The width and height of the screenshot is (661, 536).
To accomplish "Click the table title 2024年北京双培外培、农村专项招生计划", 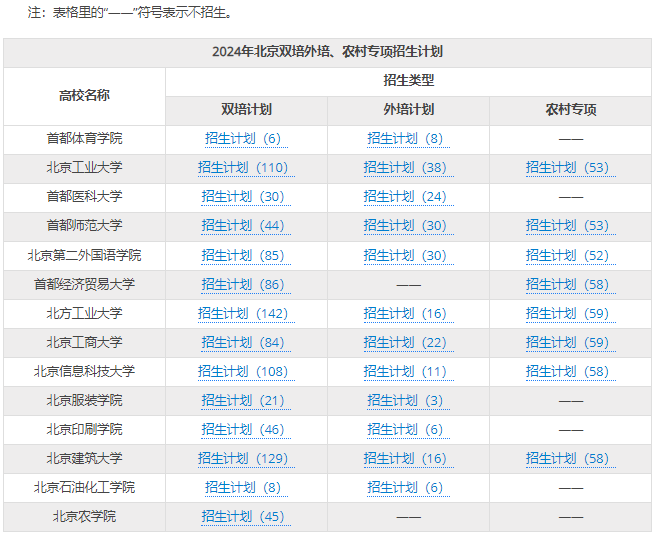I will click(x=328, y=53).
